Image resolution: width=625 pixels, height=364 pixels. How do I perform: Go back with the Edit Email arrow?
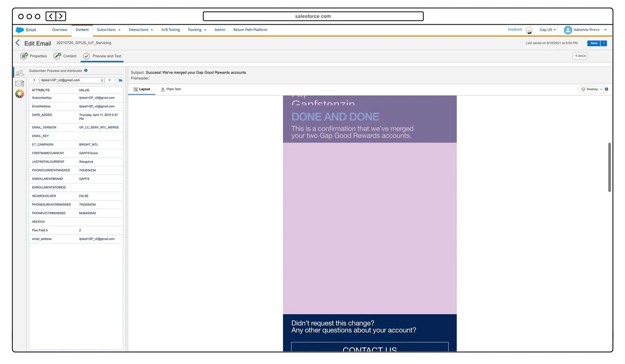point(18,43)
